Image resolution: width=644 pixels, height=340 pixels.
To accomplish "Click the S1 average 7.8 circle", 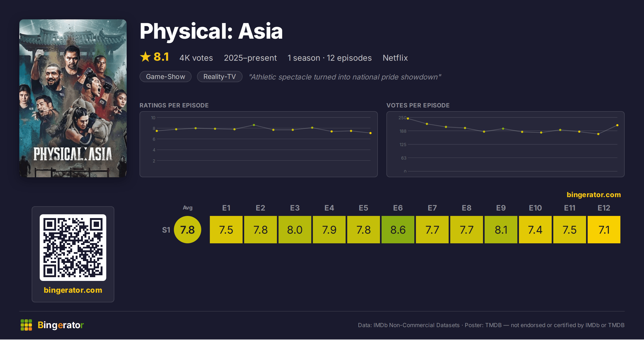I will click(188, 230).
